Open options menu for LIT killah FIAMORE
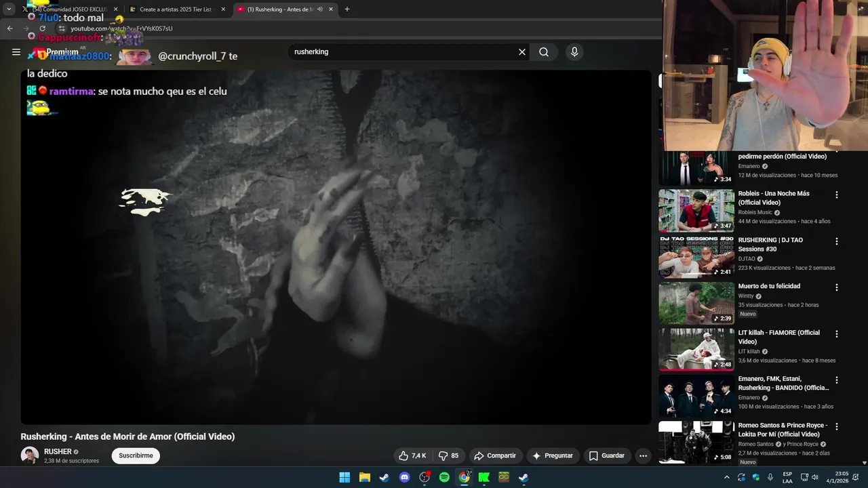868x488 pixels. [836, 334]
